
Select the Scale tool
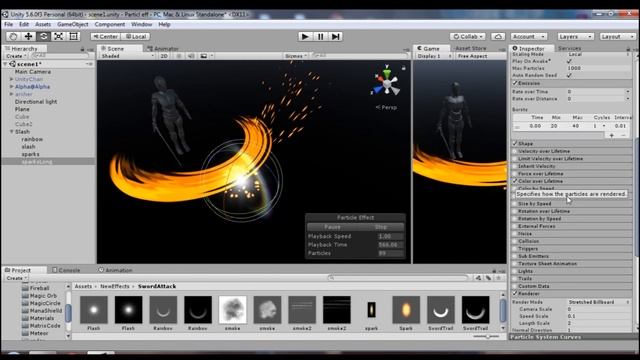(58, 36)
